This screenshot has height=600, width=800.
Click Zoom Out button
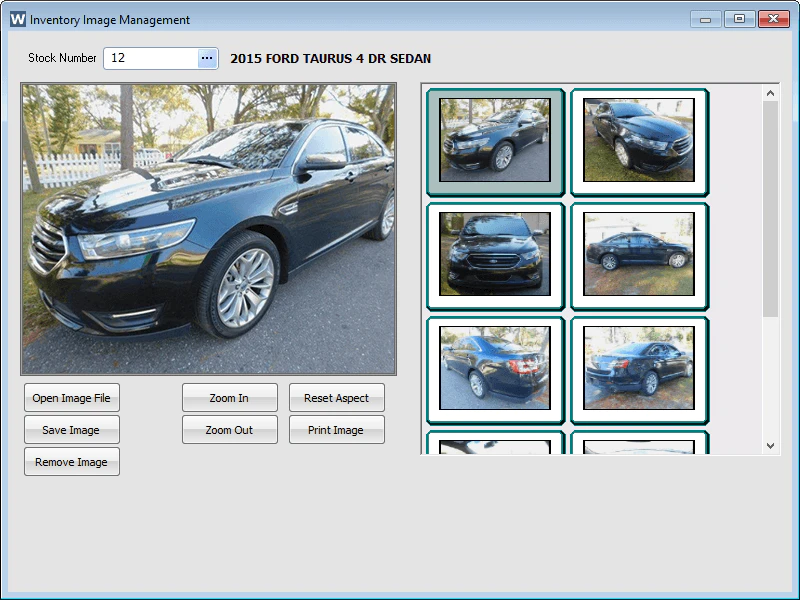(x=230, y=430)
